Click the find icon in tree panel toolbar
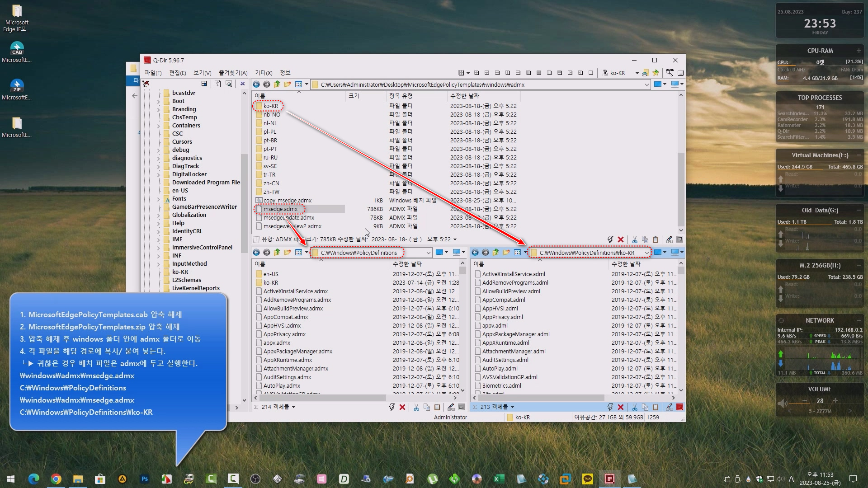 click(229, 84)
